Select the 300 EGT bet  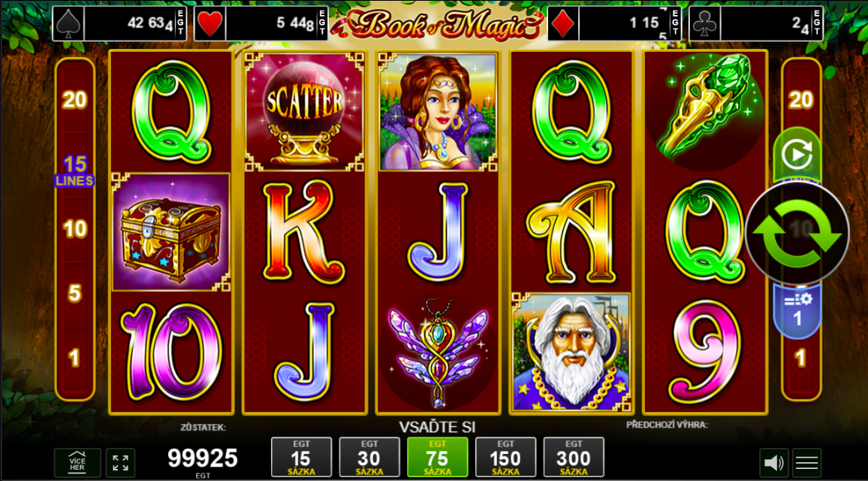[574, 457]
